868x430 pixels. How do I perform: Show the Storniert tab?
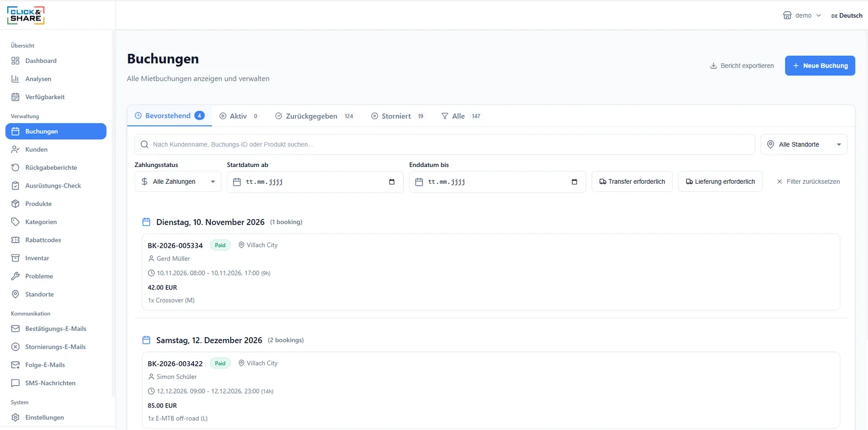pyautogui.click(x=398, y=116)
